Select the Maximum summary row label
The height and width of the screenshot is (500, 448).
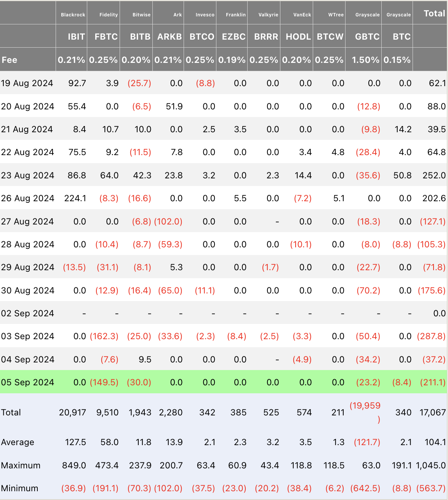pos(21,465)
